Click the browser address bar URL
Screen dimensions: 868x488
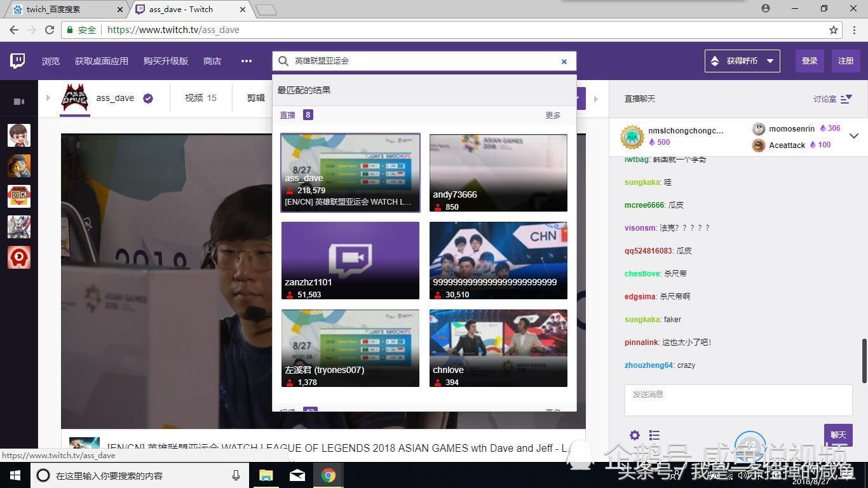(x=173, y=30)
